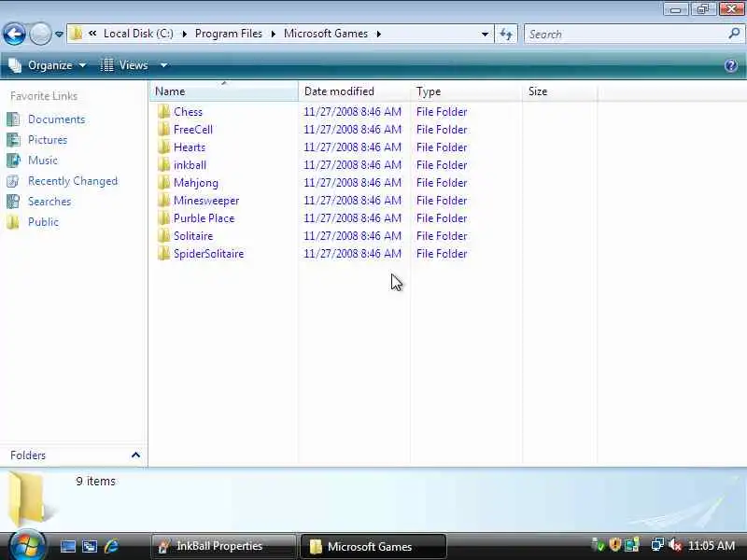Select the Purble Place folder icon
The image size is (747, 560).
164,218
